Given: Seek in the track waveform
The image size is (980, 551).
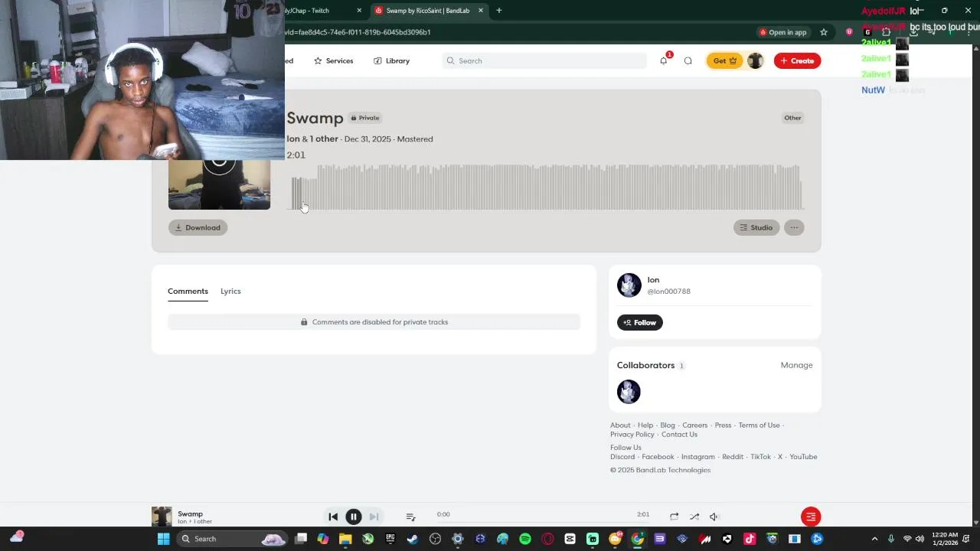Looking at the screenshot, I should 547,186.
